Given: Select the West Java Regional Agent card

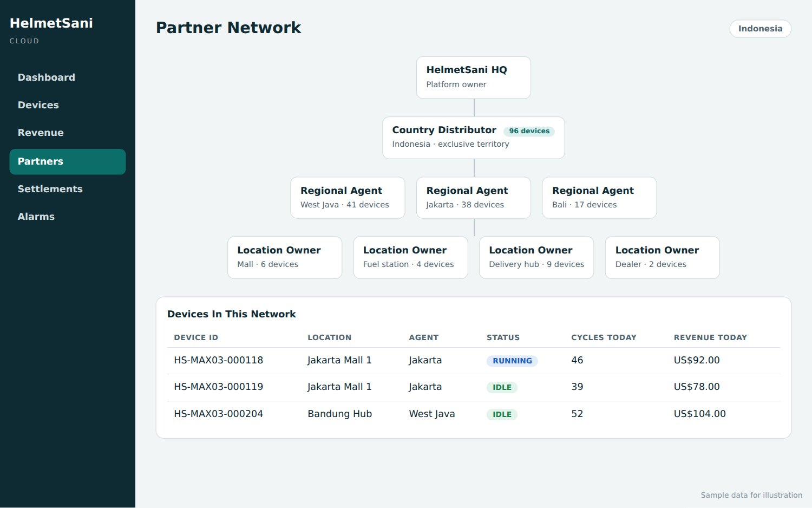Looking at the screenshot, I should (348, 198).
